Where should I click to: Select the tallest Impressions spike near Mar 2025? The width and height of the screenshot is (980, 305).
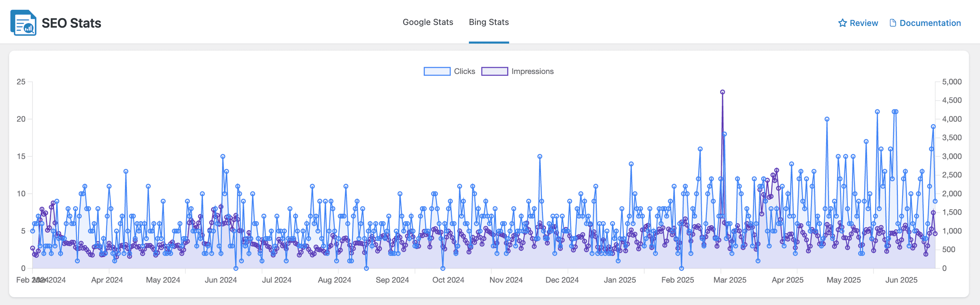722,92
